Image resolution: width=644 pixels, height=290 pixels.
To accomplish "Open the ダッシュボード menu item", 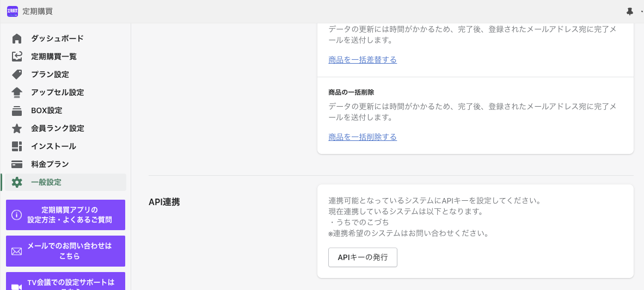I will (x=57, y=39).
